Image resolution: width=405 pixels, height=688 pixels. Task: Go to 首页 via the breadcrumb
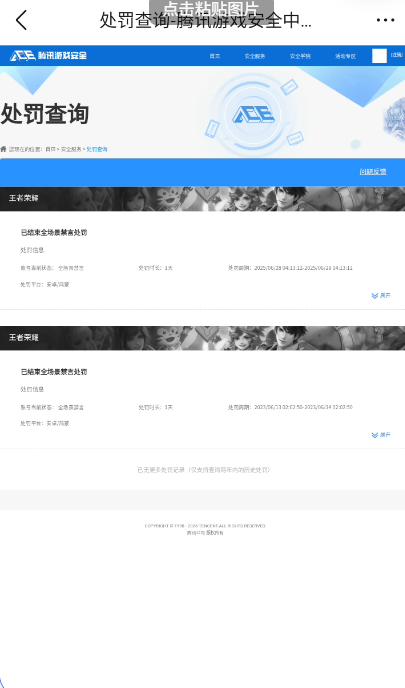50,149
